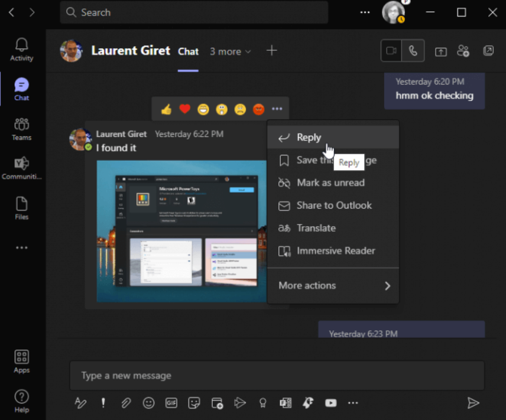The width and height of the screenshot is (506, 420).
Task: Open Files in the sidebar
Action: 22,208
